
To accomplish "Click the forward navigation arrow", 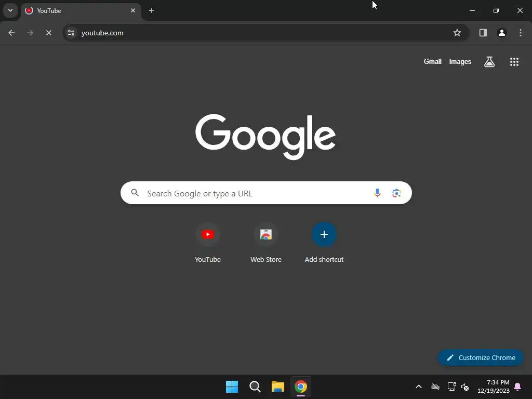I will click(x=30, y=33).
